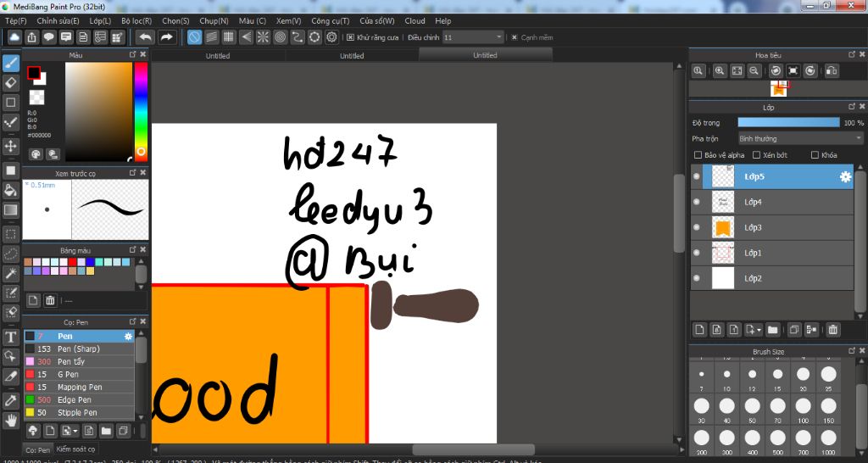Image resolution: width=868 pixels, height=463 pixels.
Task: Select the Gradient tool
Action: click(x=11, y=210)
